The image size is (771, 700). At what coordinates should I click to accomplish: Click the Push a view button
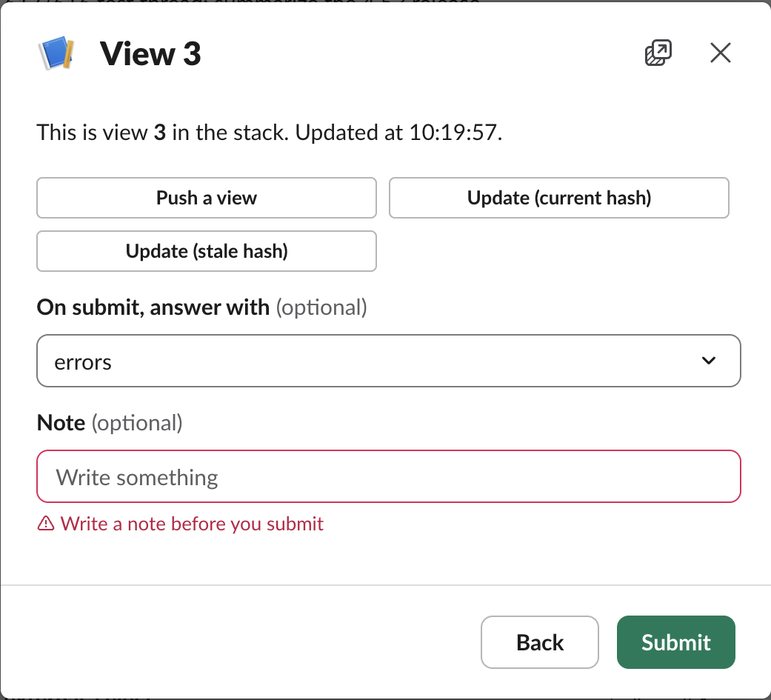(207, 198)
